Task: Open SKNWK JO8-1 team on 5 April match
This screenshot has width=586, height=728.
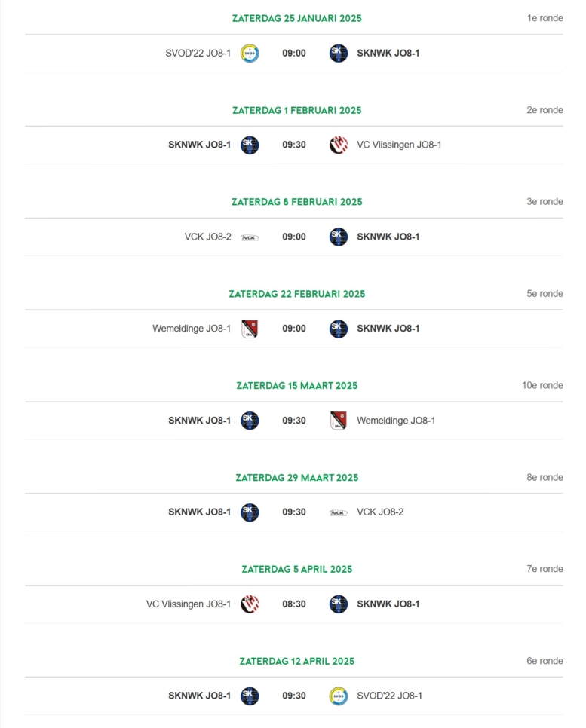Action: 388,604
